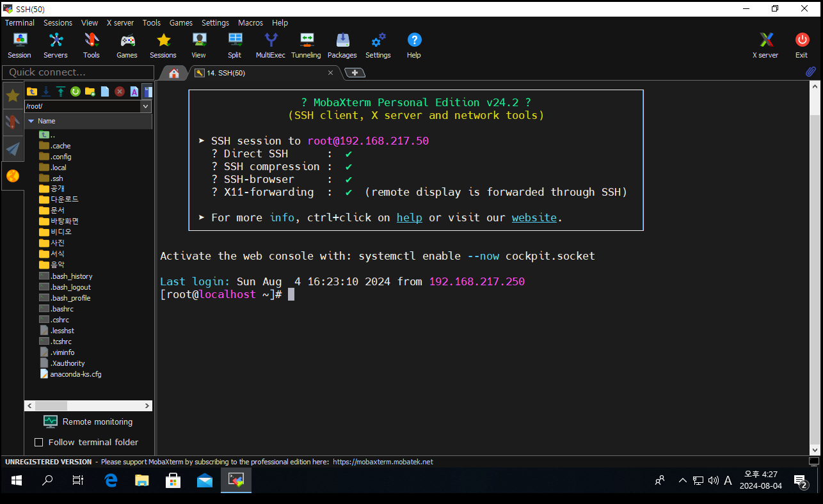823x504 pixels.
Task: Open the Macros menu
Action: 250,22
